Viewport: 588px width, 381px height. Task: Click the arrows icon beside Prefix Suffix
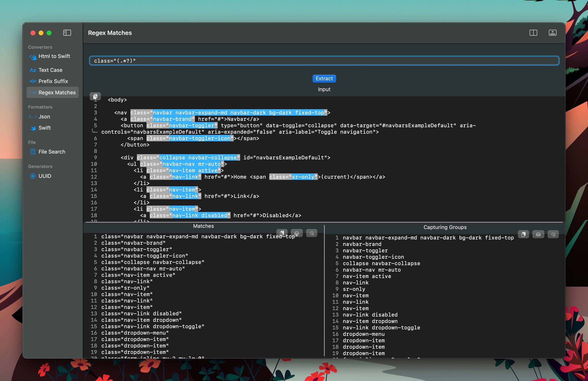pyautogui.click(x=33, y=81)
